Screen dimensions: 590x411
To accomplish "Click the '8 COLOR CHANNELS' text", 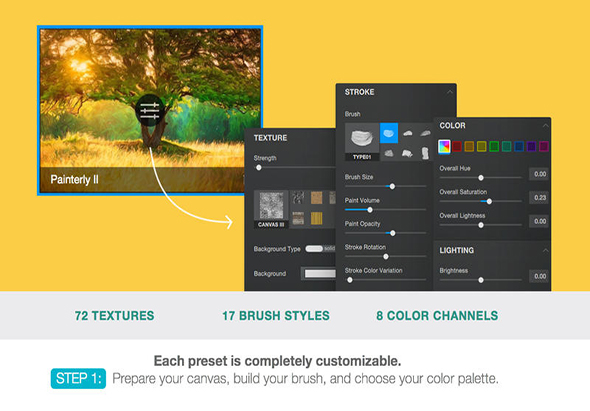I will (x=437, y=316).
